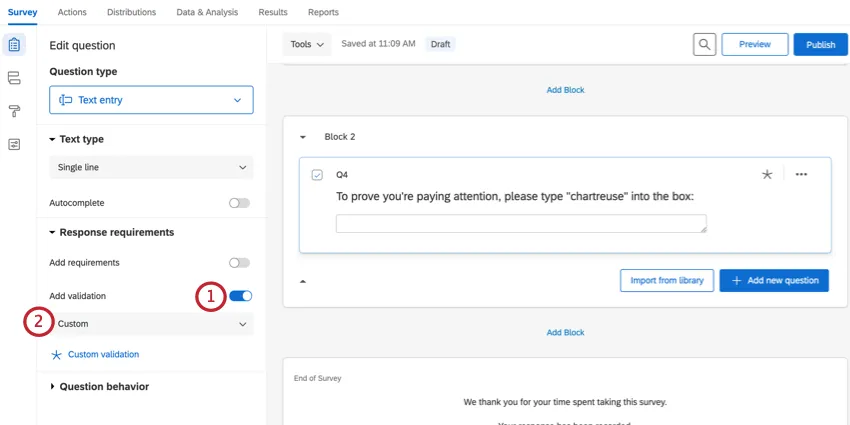This screenshot has height=425, width=850.
Task: Click Add Block link above Block 2
Action: point(565,90)
